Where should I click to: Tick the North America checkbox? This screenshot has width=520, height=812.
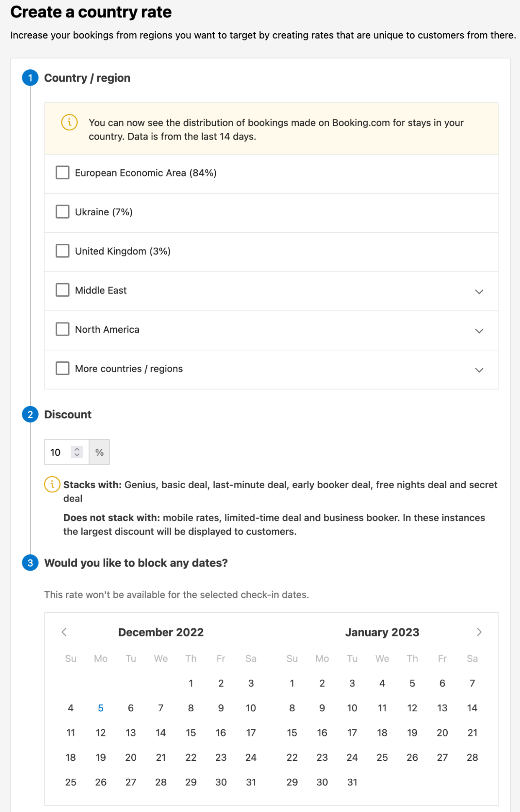(63, 329)
